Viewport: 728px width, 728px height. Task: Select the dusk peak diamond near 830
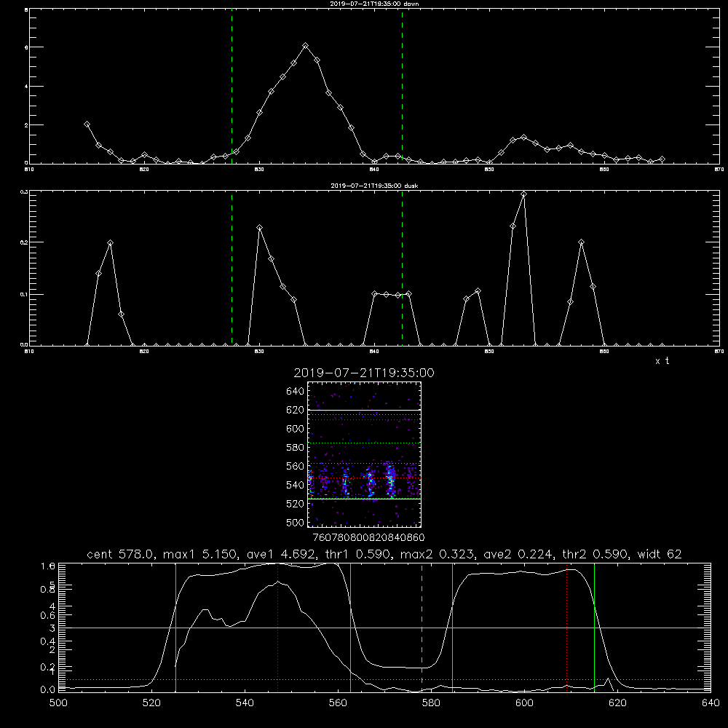[x=260, y=227]
